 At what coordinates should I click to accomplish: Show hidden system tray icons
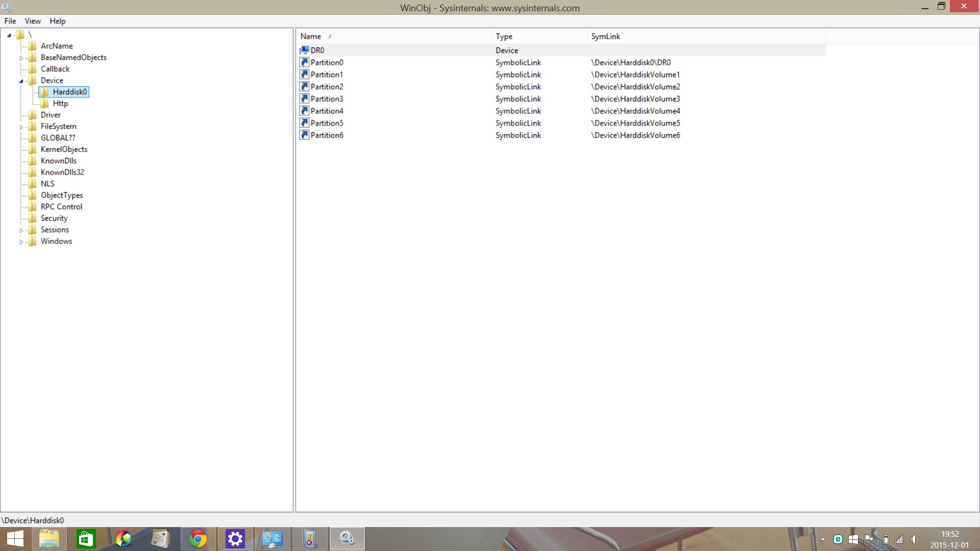pyautogui.click(x=823, y=539)
